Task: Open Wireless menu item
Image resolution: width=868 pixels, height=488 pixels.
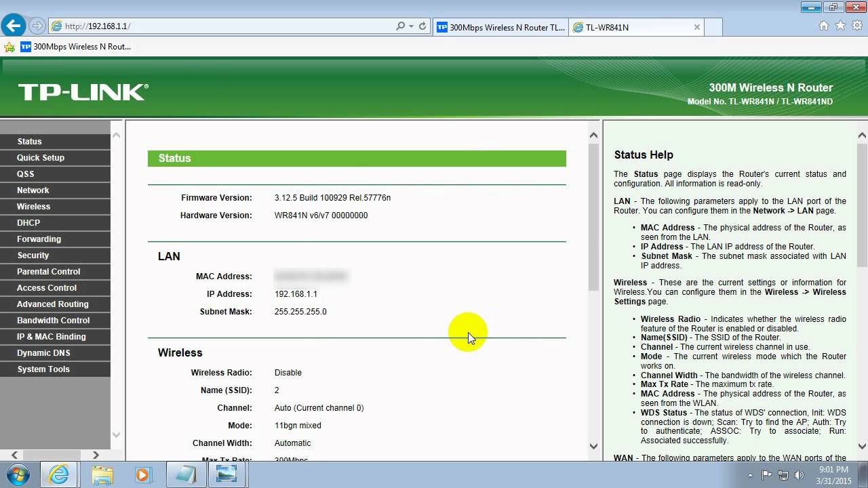Action: coord(55,206)
